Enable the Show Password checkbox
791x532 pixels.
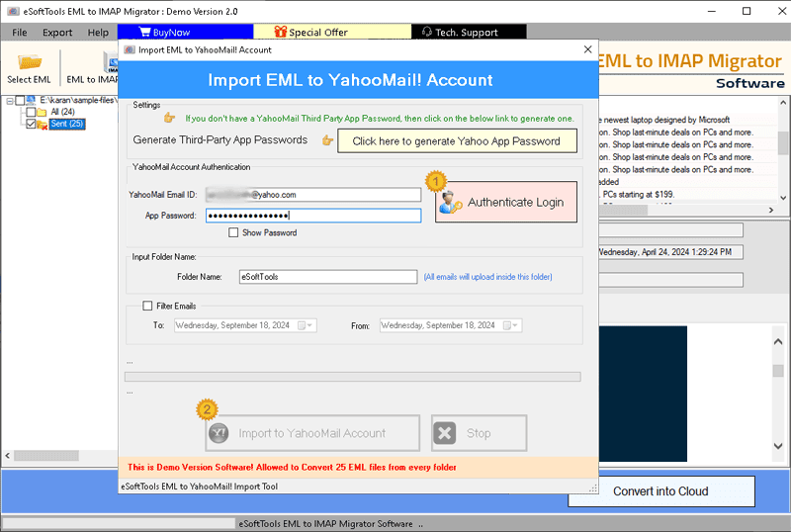point(233,232)
